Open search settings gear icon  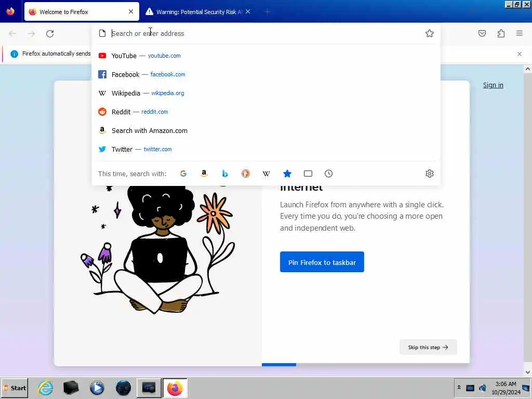click(430, 174)
